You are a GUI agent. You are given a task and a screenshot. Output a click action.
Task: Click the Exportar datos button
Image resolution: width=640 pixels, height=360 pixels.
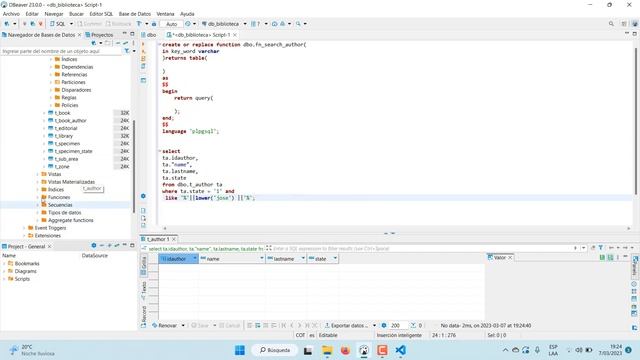click(347, 326)
